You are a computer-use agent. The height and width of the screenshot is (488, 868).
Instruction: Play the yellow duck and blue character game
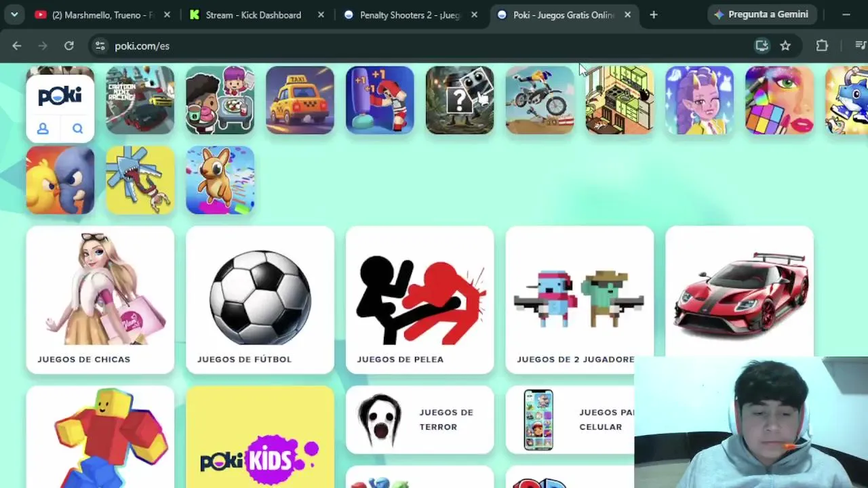pyautogui.click(x=60, y=180)
